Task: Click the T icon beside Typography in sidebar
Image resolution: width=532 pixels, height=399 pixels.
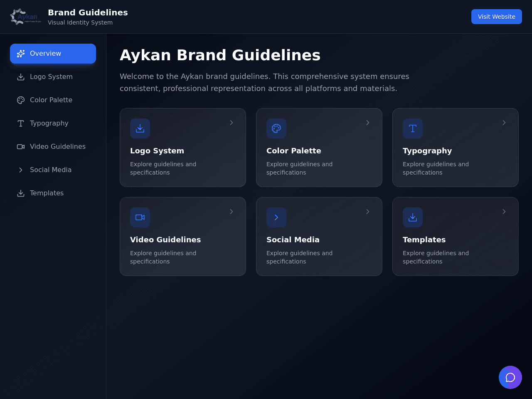Action: (21, 123)
